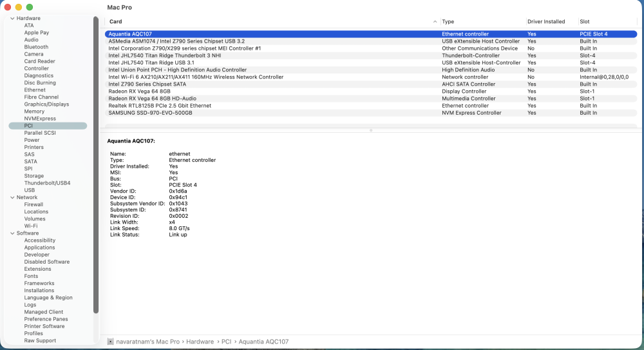
Task: Select Titan Ridge Thunderbolt 3 NHI row
Action: click(x=371, y=55)
